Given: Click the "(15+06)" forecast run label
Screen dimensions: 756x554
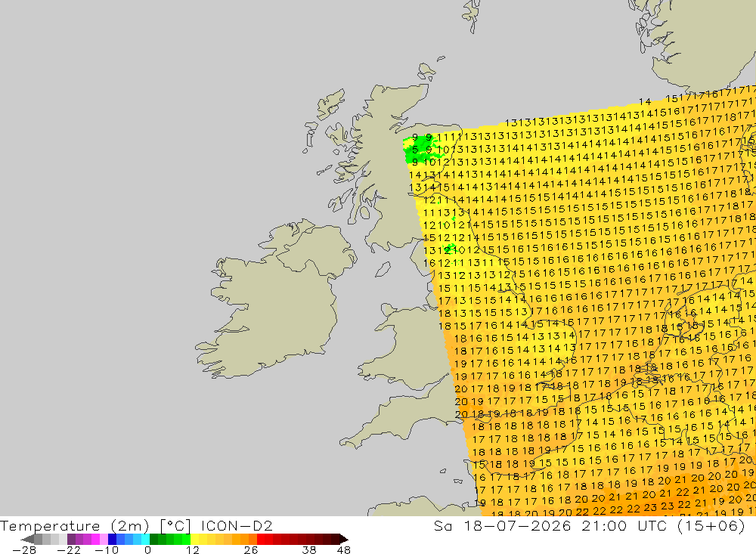Looking at the screenshot, I should coord(711,525).
